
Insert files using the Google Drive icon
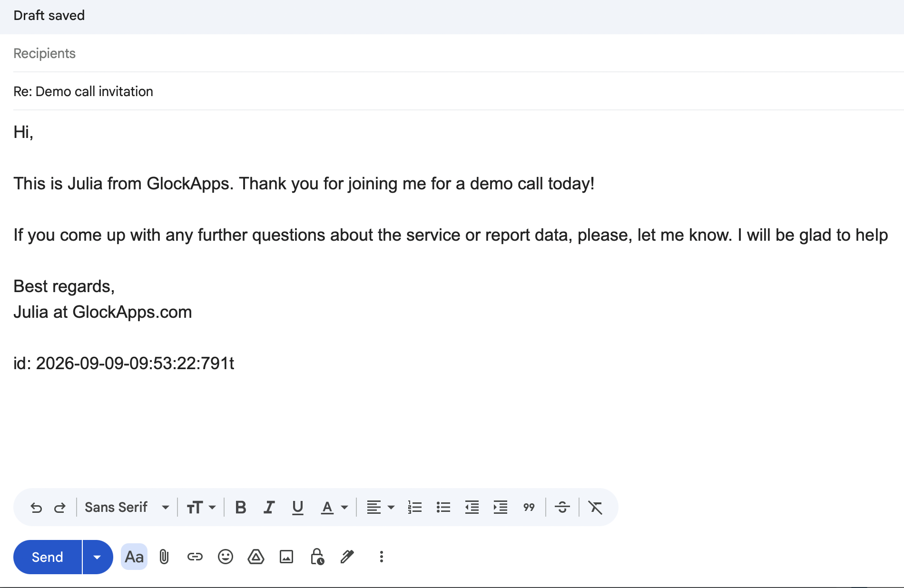(x=256, y=557)
